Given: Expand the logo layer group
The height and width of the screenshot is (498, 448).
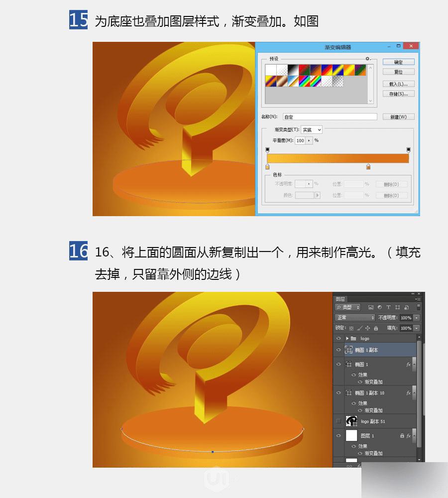Looking at the screenshot, I should click(x=348, y=339).
